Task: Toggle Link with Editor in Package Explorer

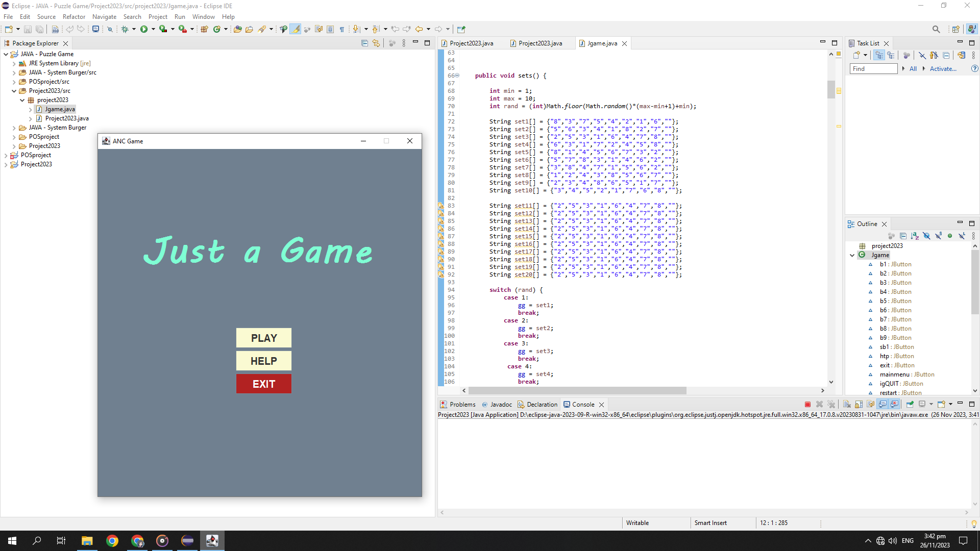Action: pos(376,43)
